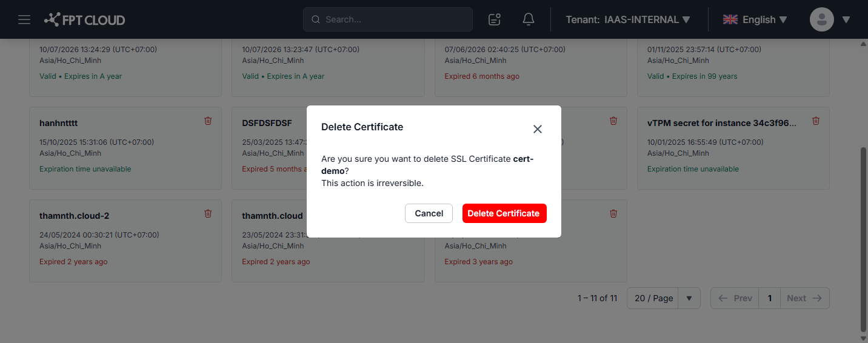Select the thamnth.cloud certificate title
Screen dimensions: 868x343
272,216
